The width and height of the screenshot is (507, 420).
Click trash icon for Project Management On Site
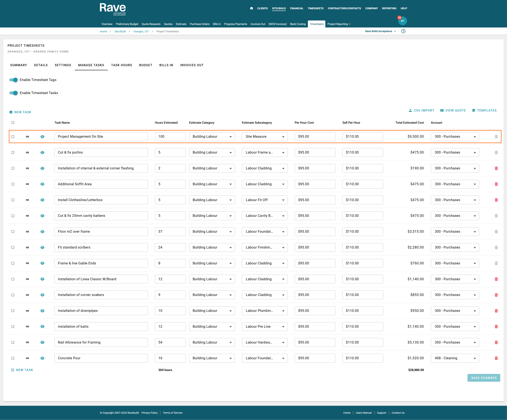496,137
